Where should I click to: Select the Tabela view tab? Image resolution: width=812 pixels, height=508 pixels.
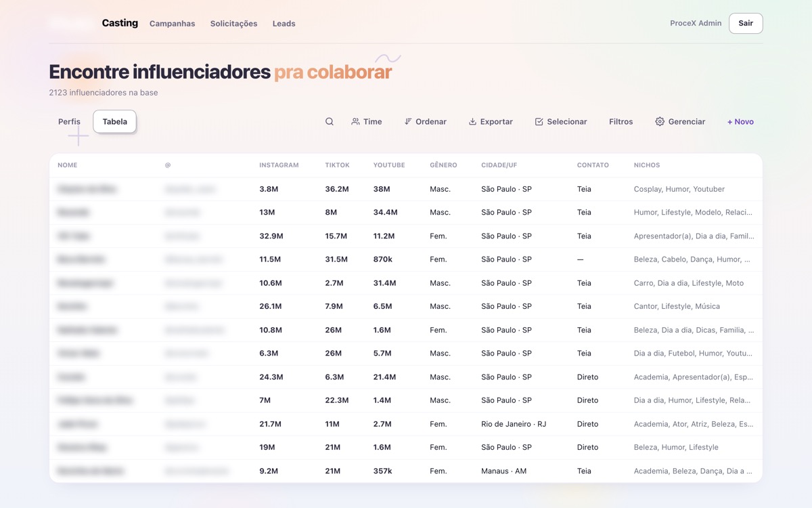pyautogui.click(x=115, y=122)
